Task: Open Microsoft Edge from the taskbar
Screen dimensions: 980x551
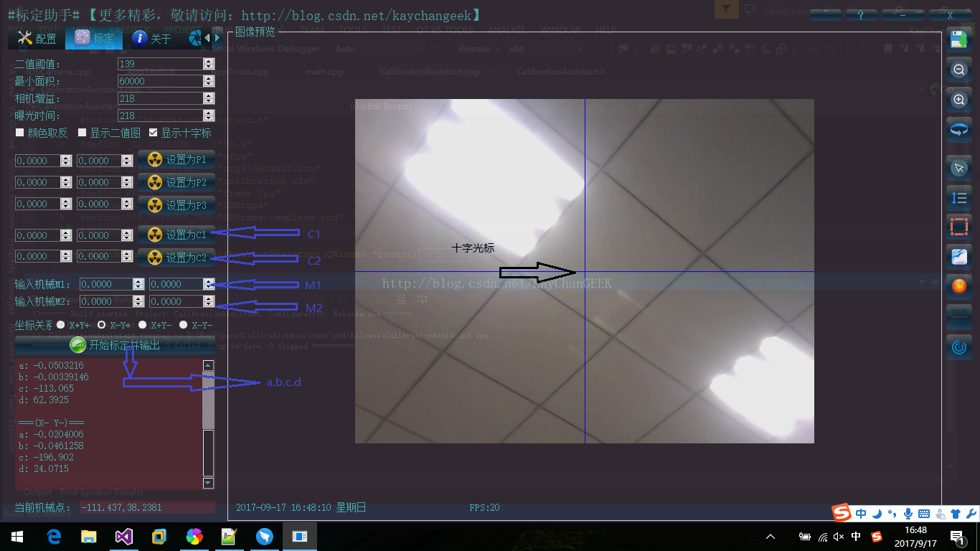Action: (x=54, y=536)
